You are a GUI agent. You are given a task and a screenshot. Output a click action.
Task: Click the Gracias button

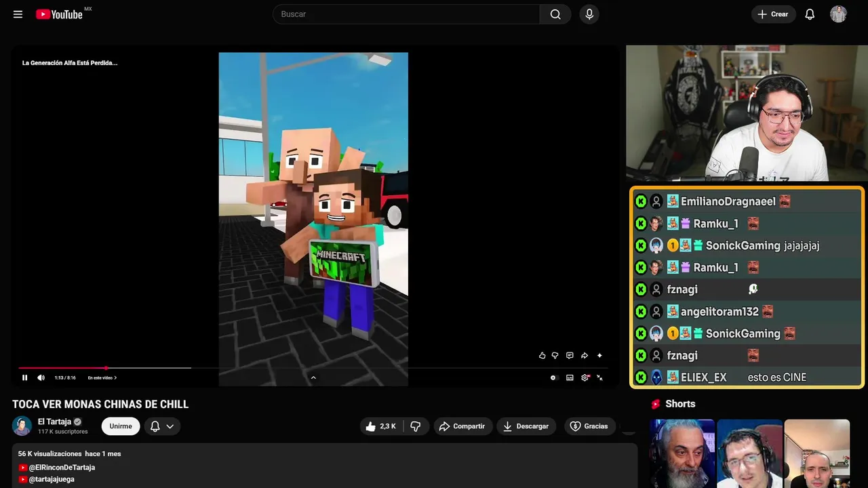589,426
